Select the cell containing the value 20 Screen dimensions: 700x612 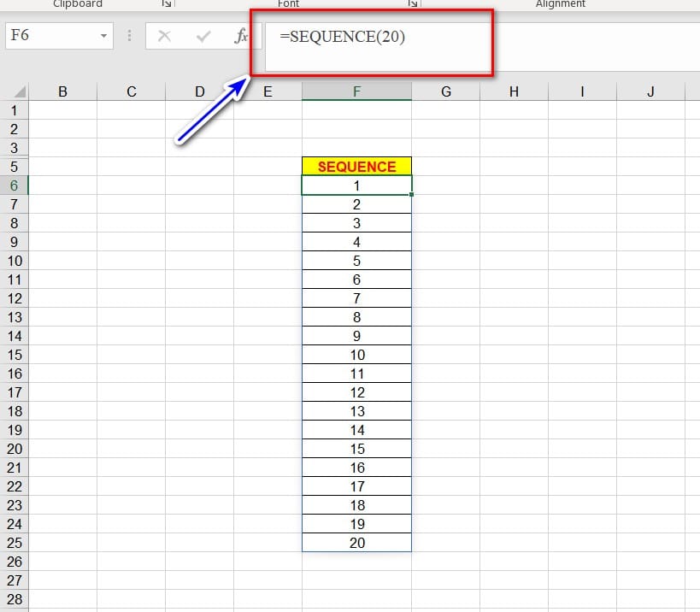coord(356,543)
